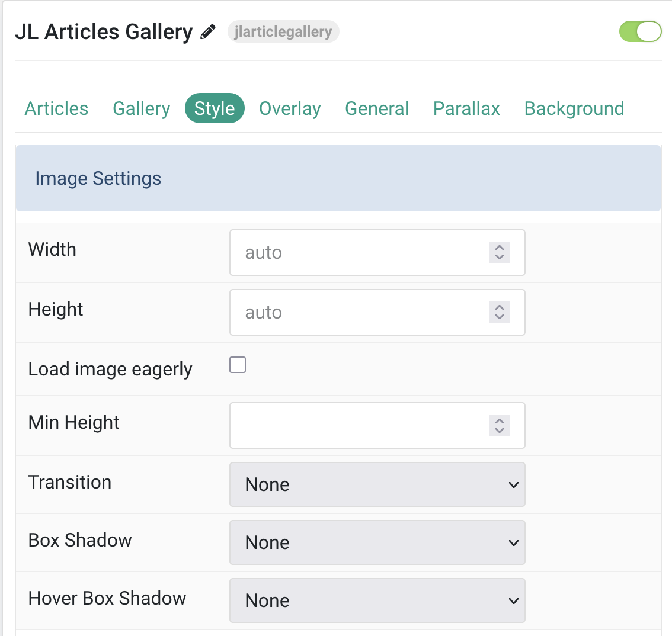
Task: Click the Height field stepper arrows
Action: click(x=500, y=312)
